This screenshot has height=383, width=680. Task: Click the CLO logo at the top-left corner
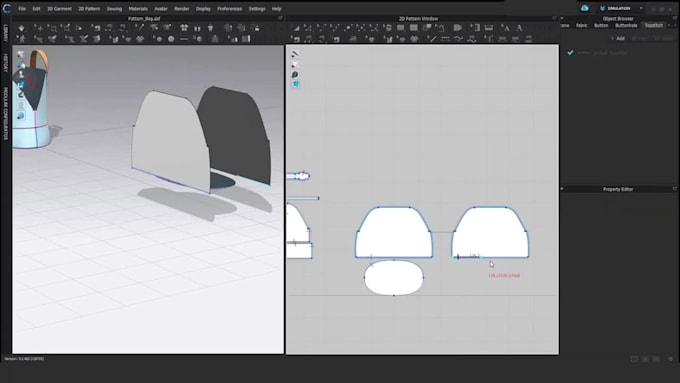click(7, 8)
